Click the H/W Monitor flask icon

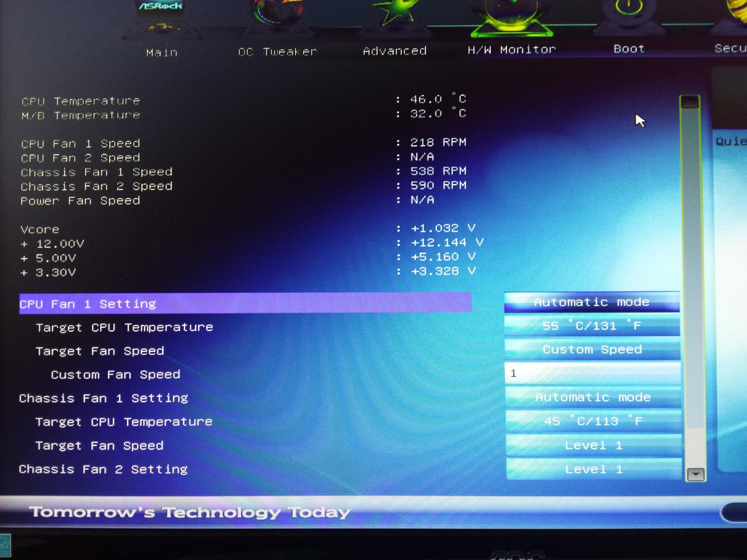(x=512, y=15)
